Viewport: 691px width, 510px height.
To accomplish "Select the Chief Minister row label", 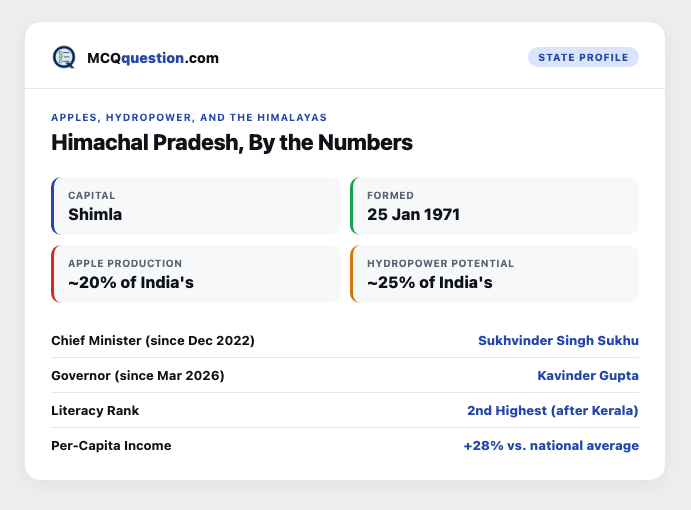I will pos(153,340).
